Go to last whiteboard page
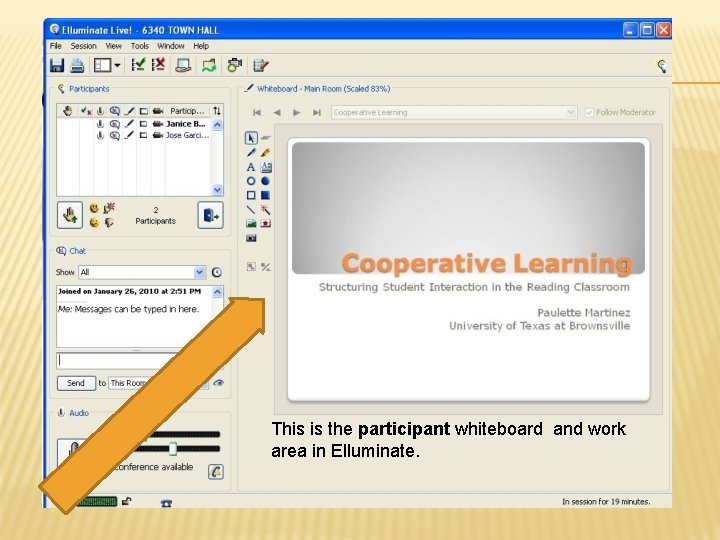Screen dimensions: 720x540 click(x=317, y=112)
